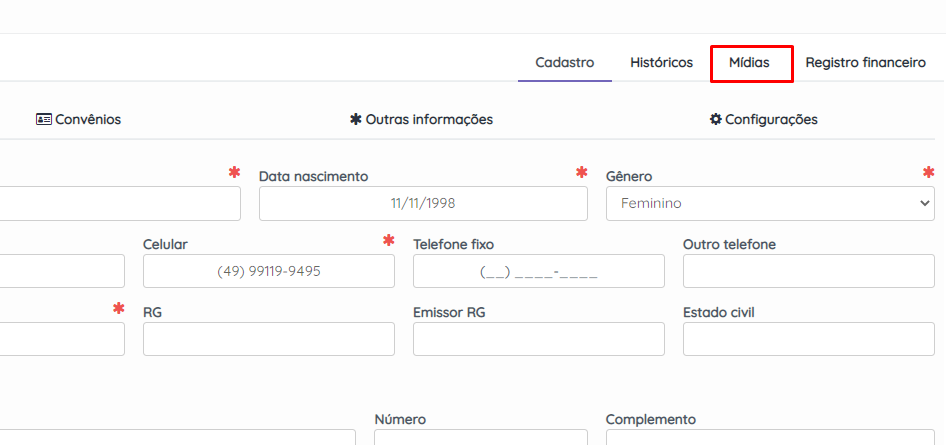Click the Estado civil field
Screen dimensions: 946x445
pos(808,339)
